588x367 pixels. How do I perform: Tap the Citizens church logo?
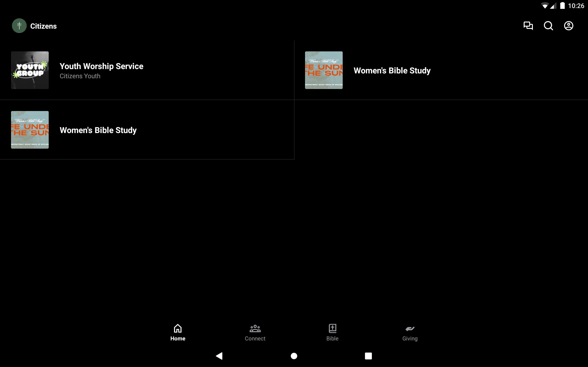pos(19,26)
